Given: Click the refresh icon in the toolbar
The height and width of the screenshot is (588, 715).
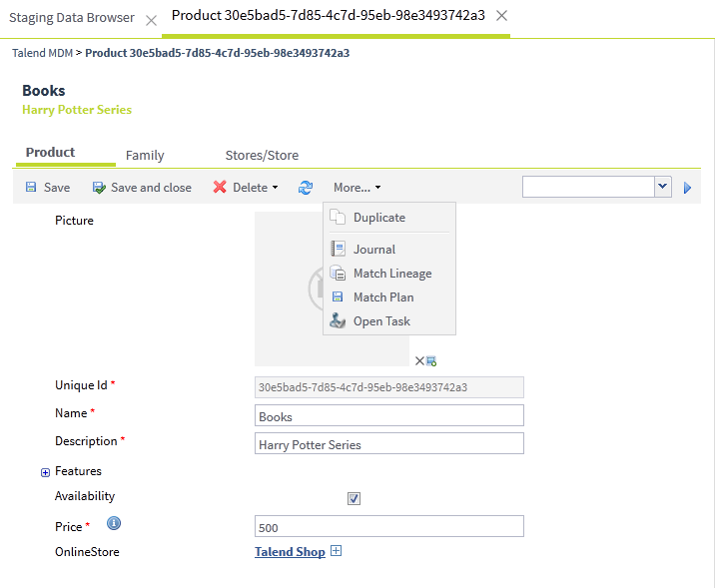Looking at the screenshot, I should coord(306,188).
